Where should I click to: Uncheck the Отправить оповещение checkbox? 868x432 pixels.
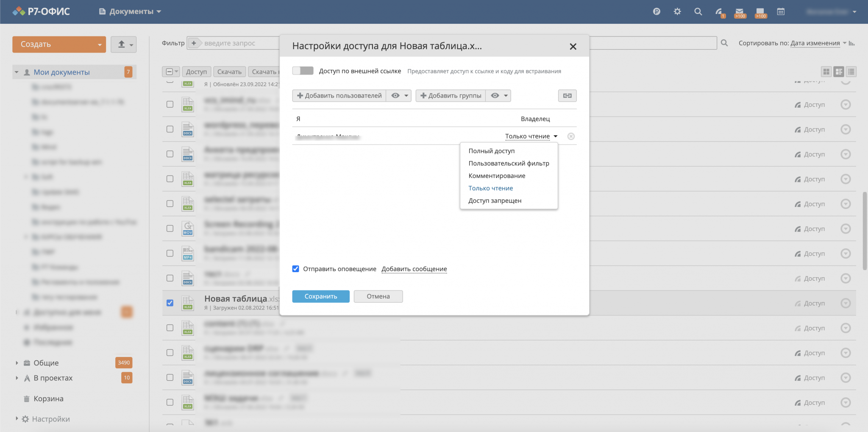(x=296, y=269)
